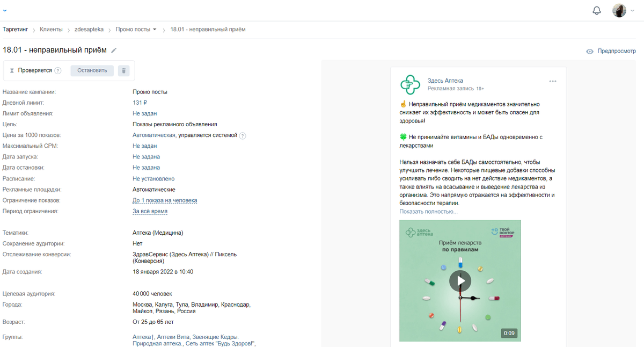644x347 pixels.
Task: Delete the ad using the trash icon
Action: (x=124, y=70)
